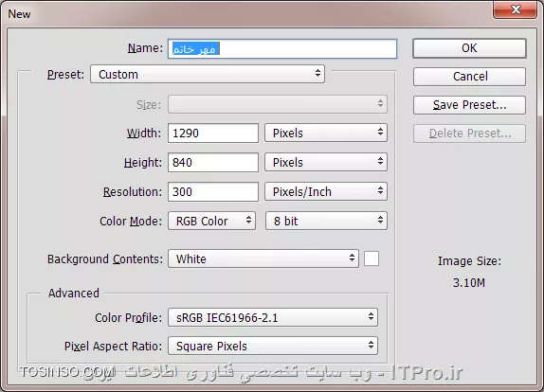
Task: Open the Background Contents dropdown
Action: tap(263, 258)
